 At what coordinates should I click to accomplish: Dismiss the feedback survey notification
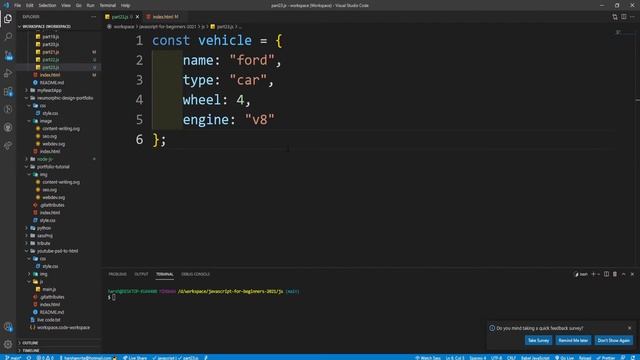point(629,328)
